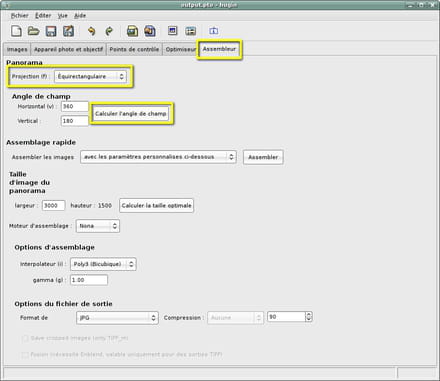Open the Interpolateur Poly3 (Bicubique) dropdown
This screenshot has height=381, width=440.
tap(103, 264)
